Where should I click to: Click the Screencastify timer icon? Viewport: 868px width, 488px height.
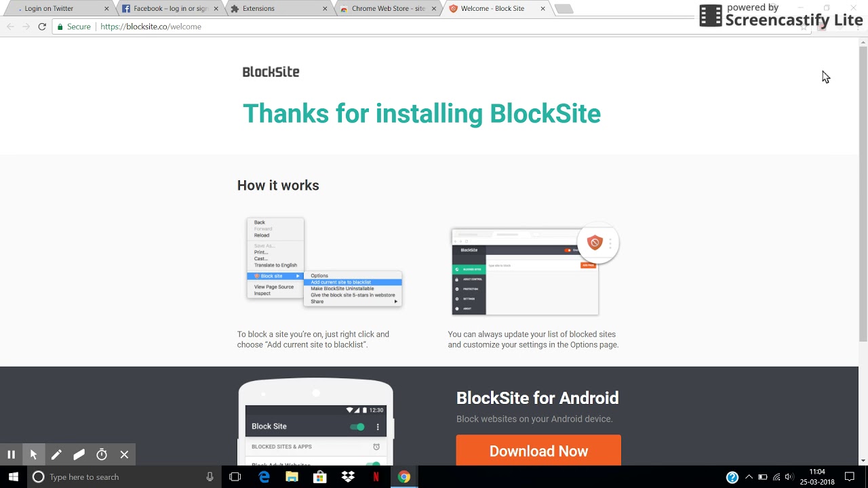102,455
